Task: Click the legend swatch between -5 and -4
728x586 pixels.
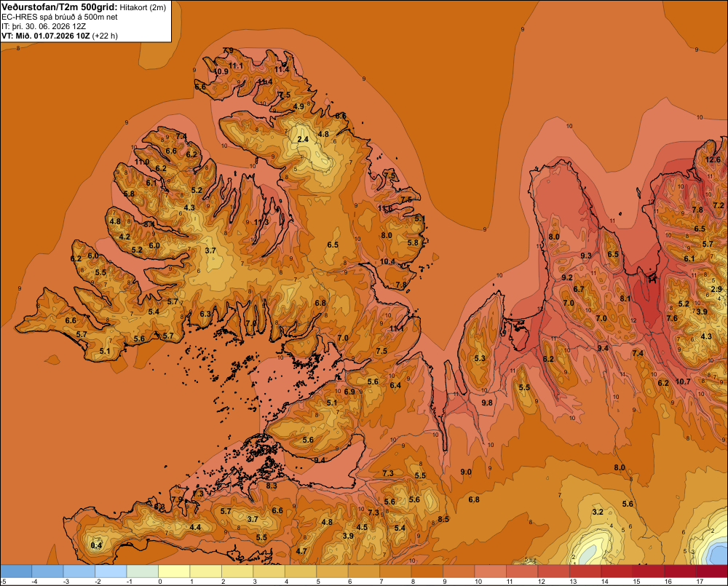Action: click(16, 571)
